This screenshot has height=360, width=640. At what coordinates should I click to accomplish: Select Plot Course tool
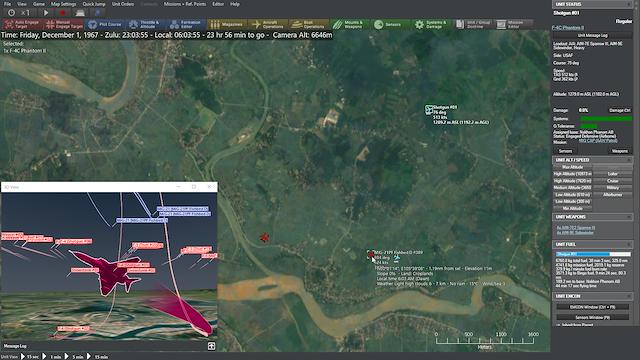pyautogui.click(x=105, y=24)
